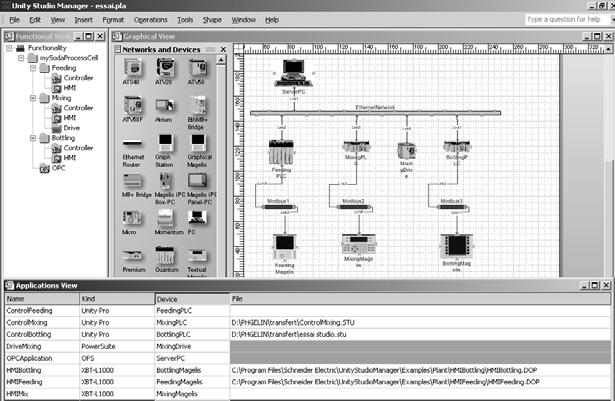Close the Networks and Devices palette

(223, 49)
